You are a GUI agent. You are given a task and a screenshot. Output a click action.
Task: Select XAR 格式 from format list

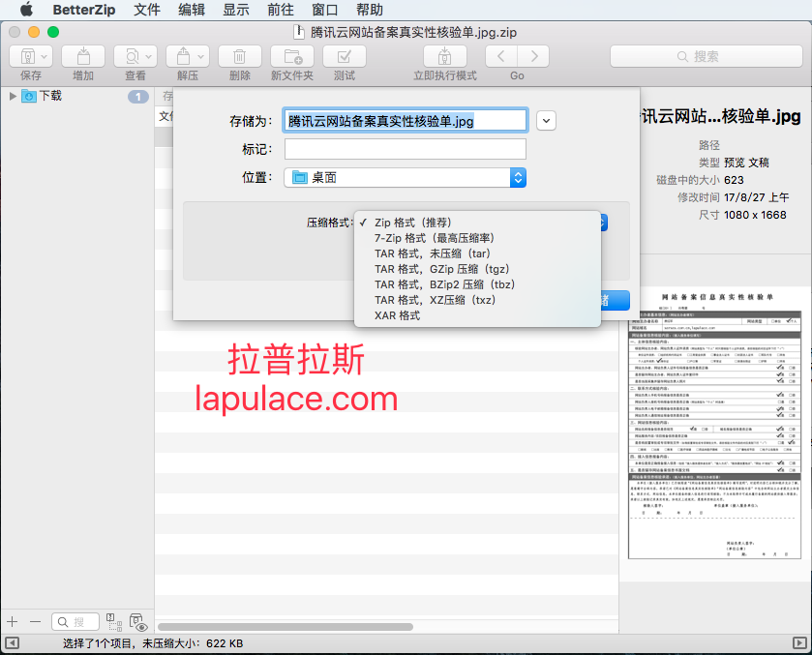[397, 315]
